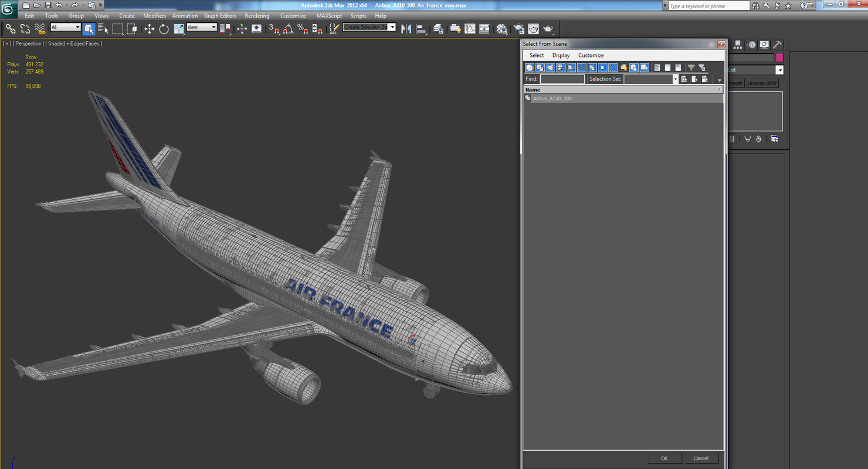Activate Select and Uniform Scale tool
The width and height of the screenshot is (868, 469).
(179, 29)
